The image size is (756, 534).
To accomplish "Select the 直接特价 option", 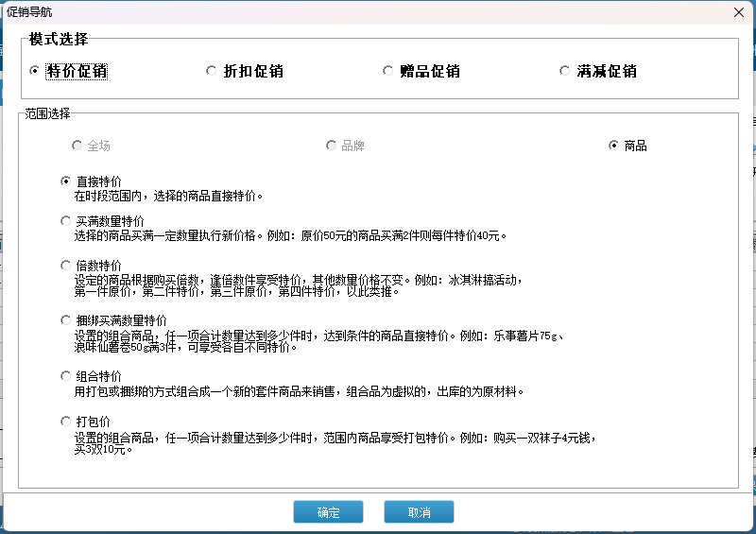I will click(x=65, y=181).
